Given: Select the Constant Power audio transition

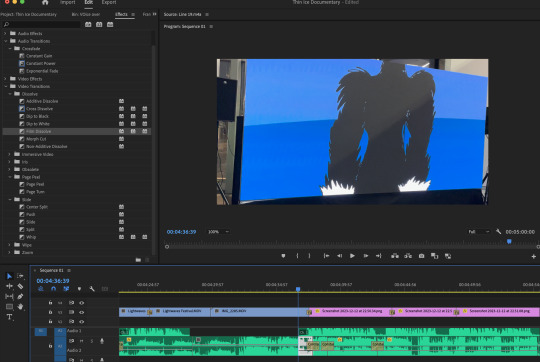Looking at the screenshot, I should click(41, 63).
